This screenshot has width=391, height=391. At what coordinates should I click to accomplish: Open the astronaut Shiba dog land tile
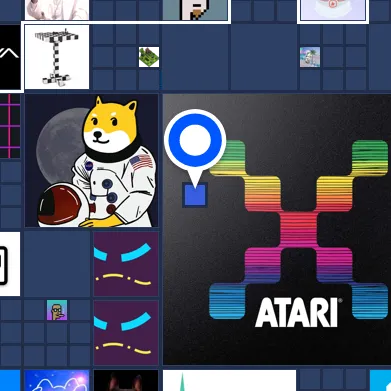[x=92, y=160]
